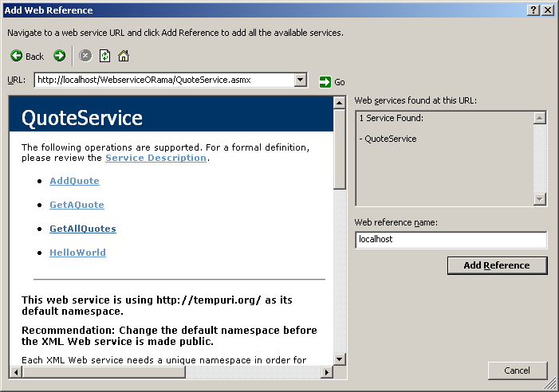Click the Cancel button
This screenshot has height=392, width=559.
tap(518, 370)
